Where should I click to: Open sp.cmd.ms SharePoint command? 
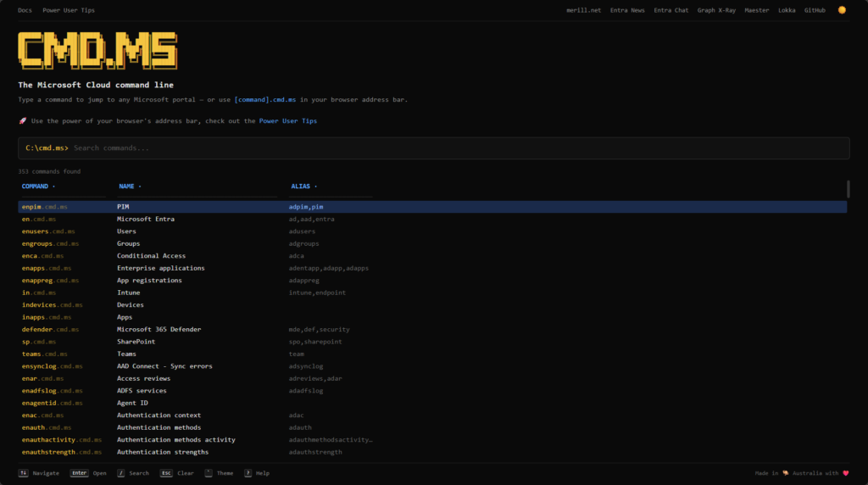pyautogui.click(x=39, y=342)
